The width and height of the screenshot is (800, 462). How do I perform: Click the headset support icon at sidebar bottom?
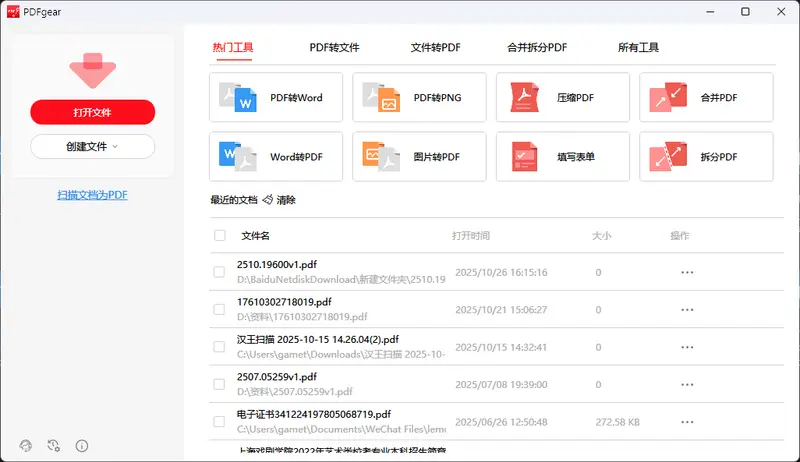click(26, 446)
